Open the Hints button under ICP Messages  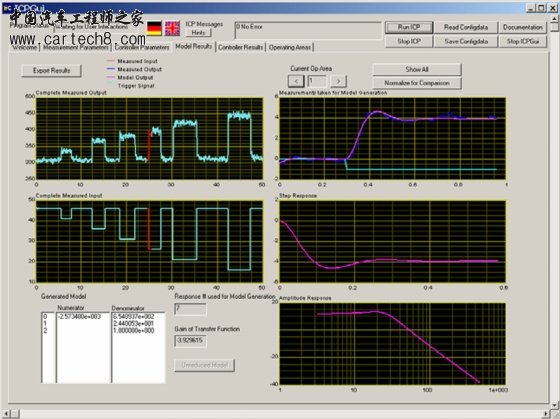[198, 33]
